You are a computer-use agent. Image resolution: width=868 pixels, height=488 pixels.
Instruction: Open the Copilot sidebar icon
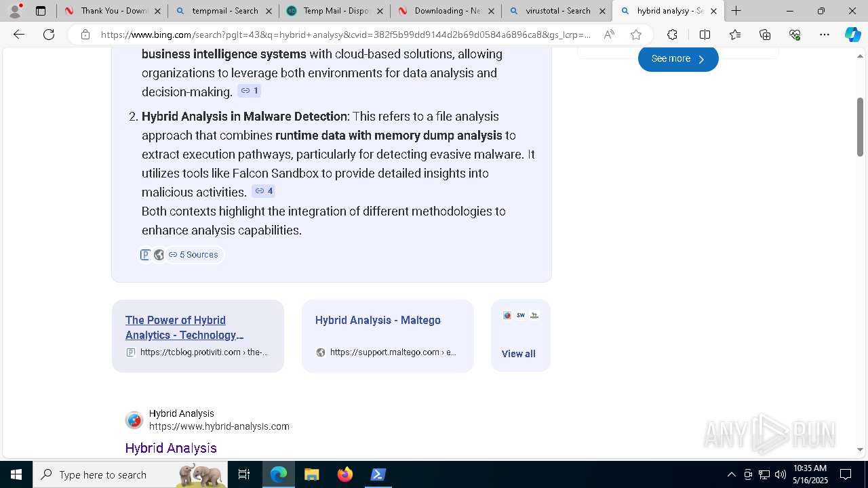[852, 35]
